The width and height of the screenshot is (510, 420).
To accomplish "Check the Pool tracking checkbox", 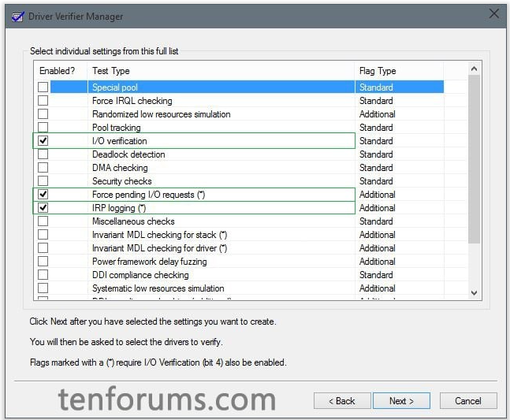I will pos(43,127).
